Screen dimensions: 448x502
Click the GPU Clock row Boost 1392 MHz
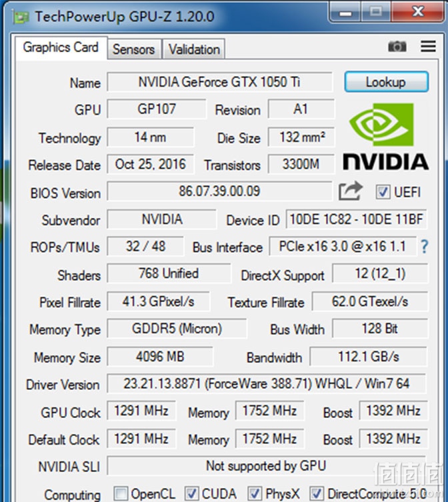click(x=393, y=411)
